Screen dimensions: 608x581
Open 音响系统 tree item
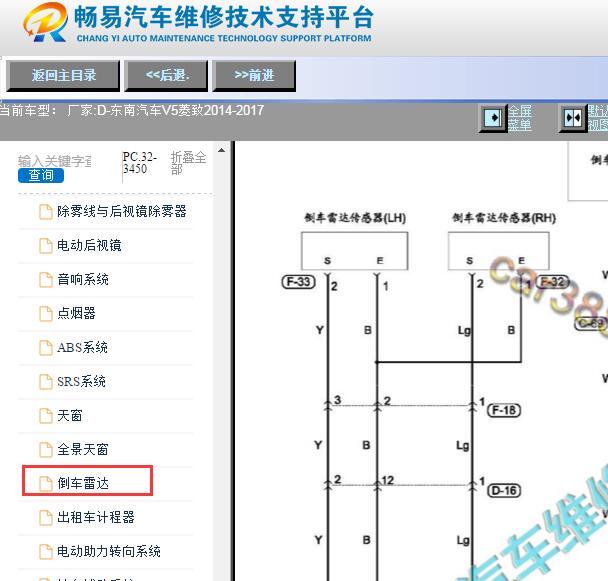[83, 279]
